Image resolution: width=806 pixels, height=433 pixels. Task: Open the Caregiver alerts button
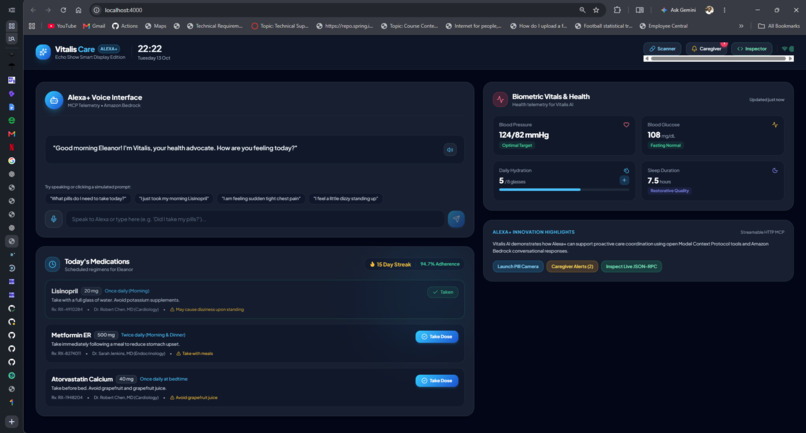706,49
